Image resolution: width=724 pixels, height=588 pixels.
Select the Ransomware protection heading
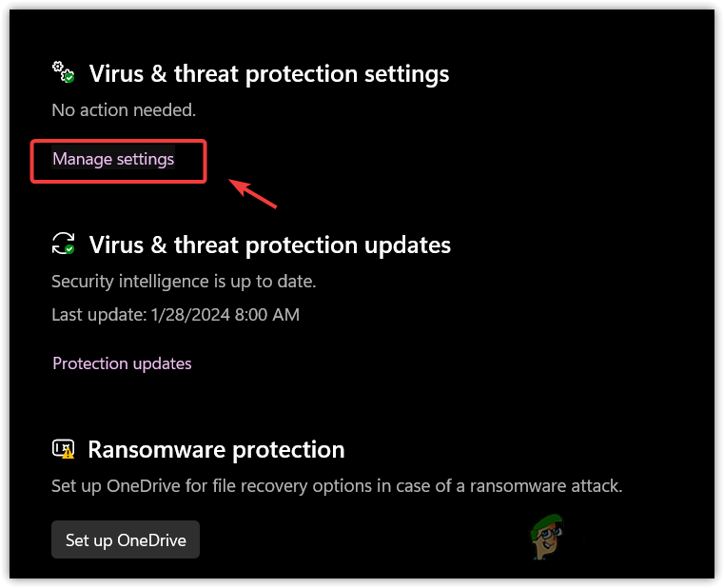[216, 449]
